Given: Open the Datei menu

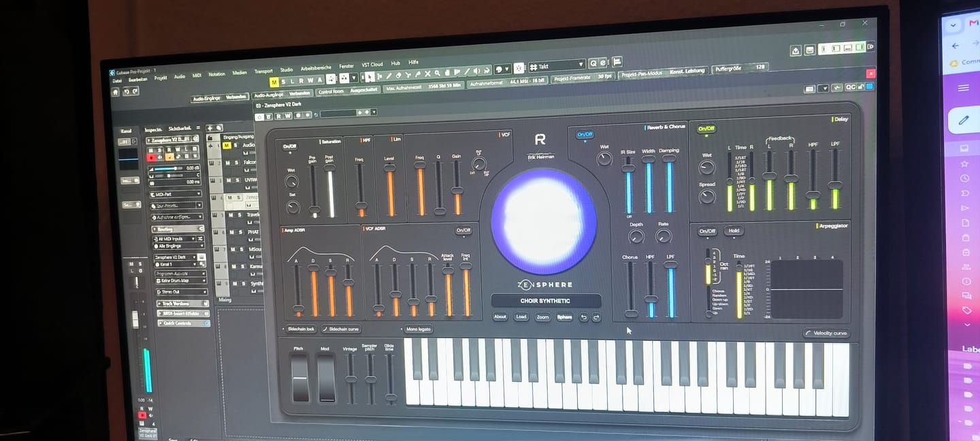Looking at the screenshot, I should point(116,80).
